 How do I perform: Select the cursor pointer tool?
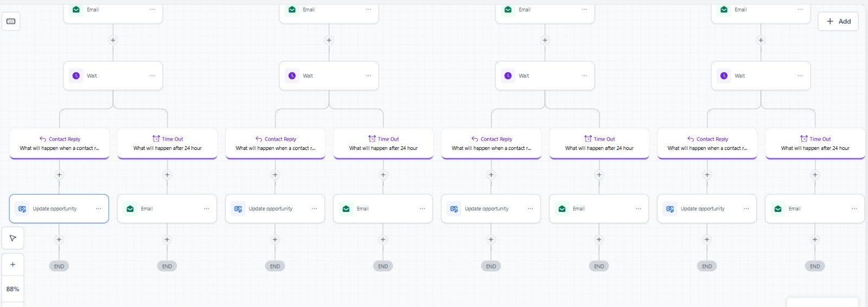point(12,238)
